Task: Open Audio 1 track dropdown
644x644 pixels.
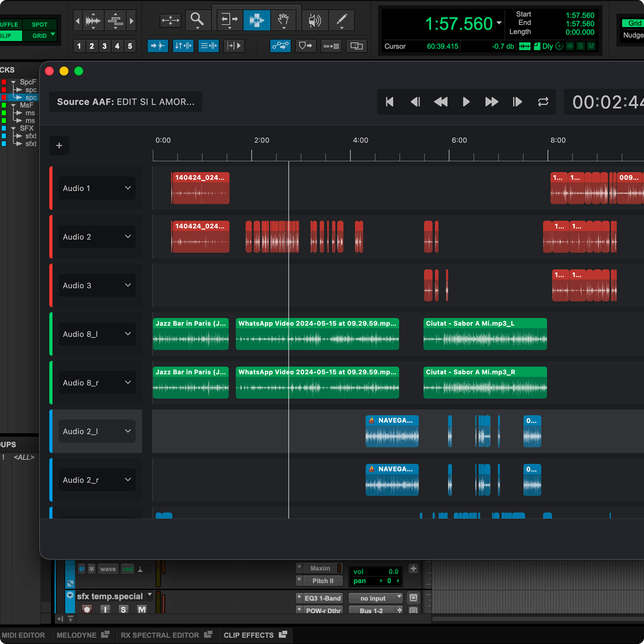Action: click(x=128, y=188)
